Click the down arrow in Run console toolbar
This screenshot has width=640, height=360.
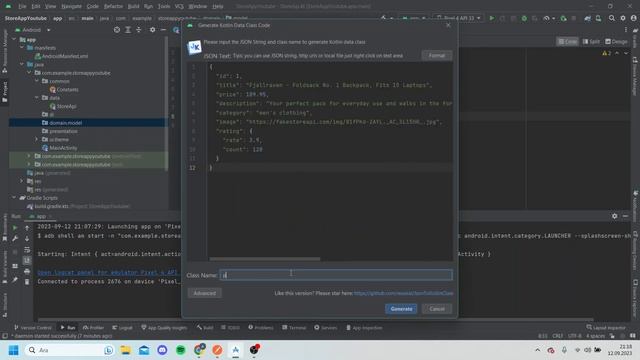tap(27, 238)
